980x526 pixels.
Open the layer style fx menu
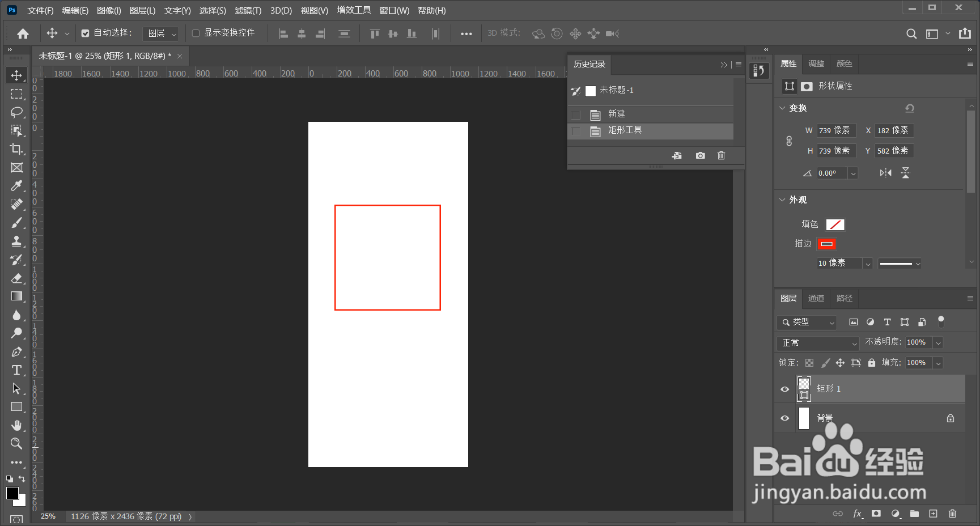pyautogui.click(x=858, y=514)
